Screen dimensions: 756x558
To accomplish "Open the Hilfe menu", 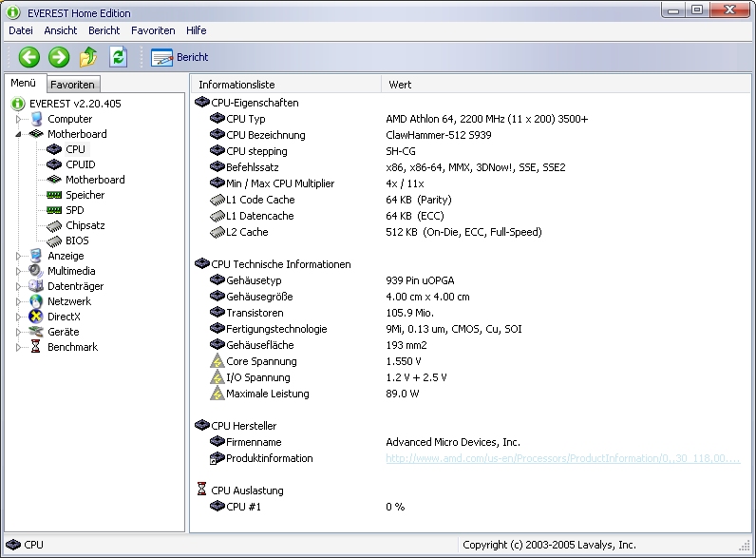I will coord(197,30).
